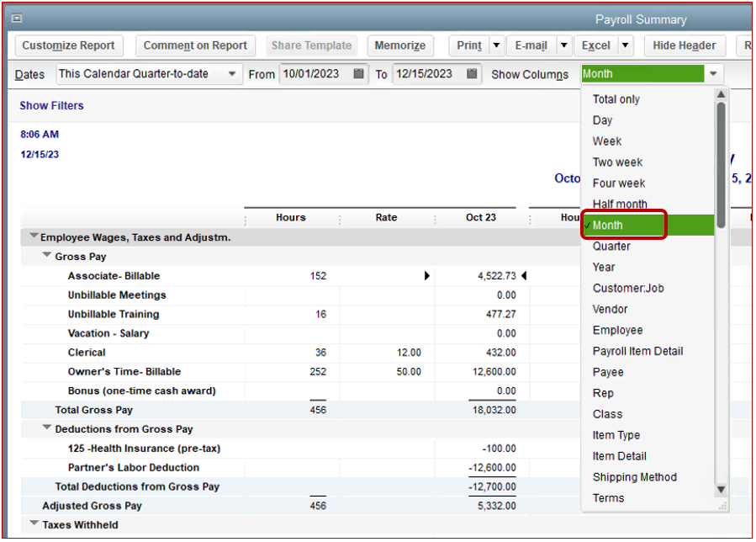The image size is (756, 542).
Task: Collapse Employee Wages, Taxes and Adjustm. section
Action: (x=34, y=236)
